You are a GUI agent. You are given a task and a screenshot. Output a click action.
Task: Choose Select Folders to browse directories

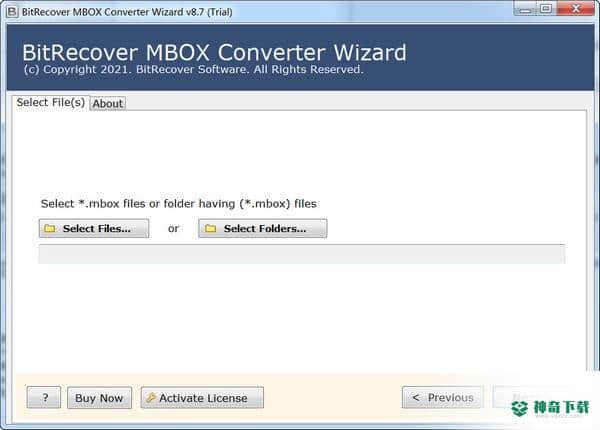262,228
